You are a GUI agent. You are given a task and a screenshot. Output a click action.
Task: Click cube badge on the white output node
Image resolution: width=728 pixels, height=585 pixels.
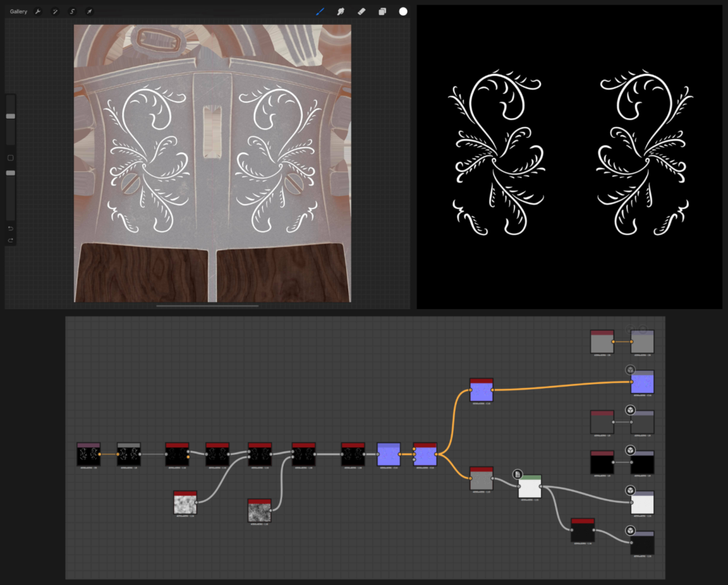[630, 490]
